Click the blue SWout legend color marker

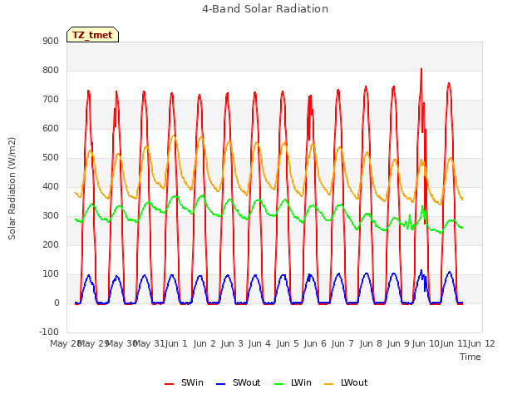coord(220,384)
